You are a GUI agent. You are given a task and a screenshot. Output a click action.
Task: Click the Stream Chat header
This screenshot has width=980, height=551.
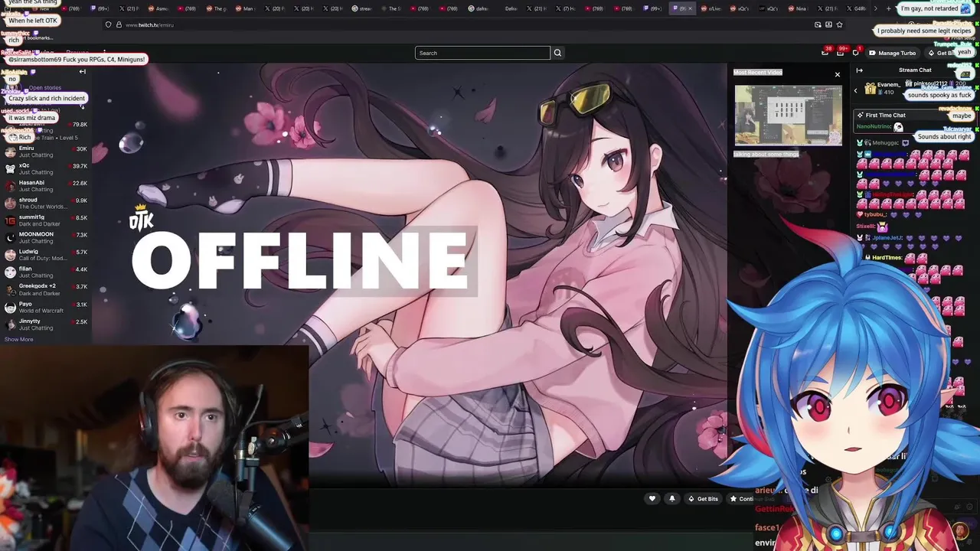tap(914, 70)
